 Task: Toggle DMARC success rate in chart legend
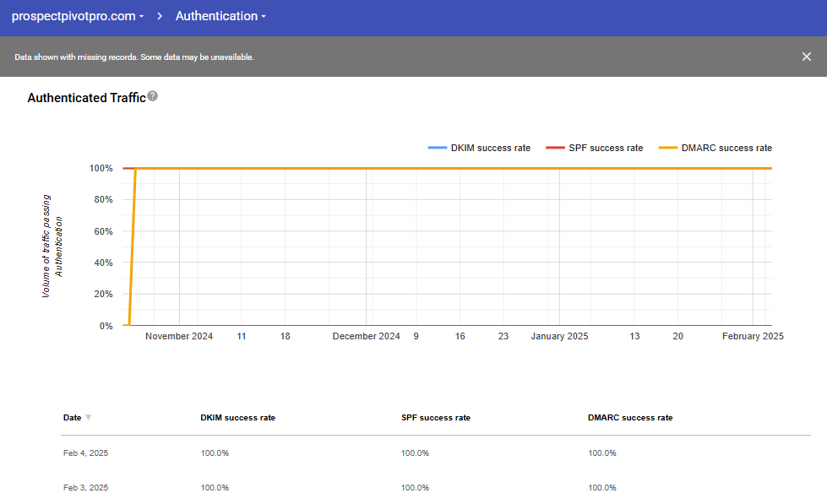tap(715, 148)
